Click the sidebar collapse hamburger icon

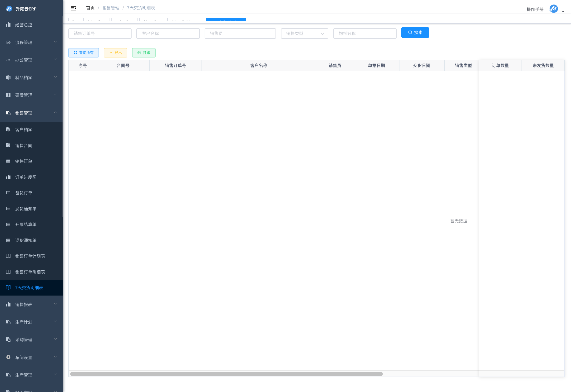tap(73, 8)
